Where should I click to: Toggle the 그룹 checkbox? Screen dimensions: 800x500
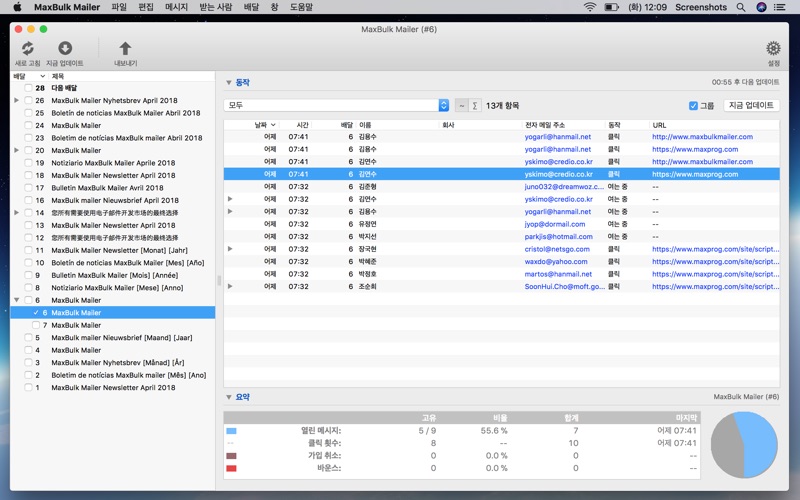coord(693,106)
